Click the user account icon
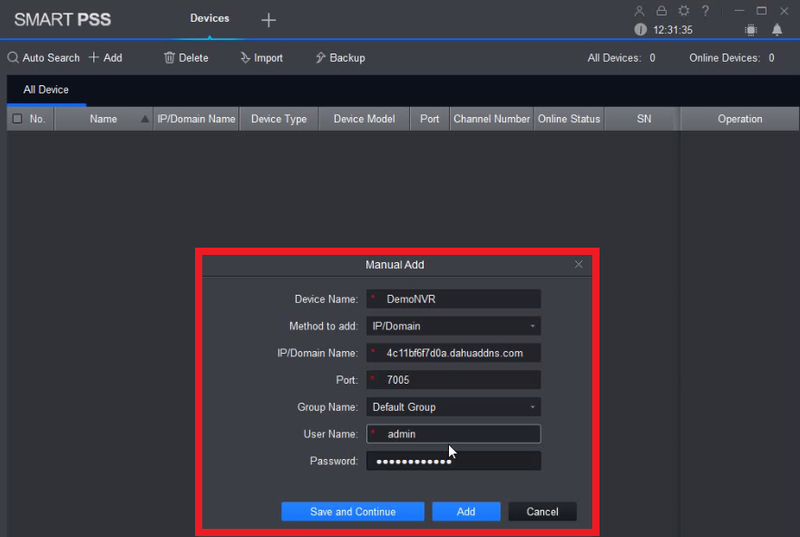 pyautogui.click(x=639, y=11)
